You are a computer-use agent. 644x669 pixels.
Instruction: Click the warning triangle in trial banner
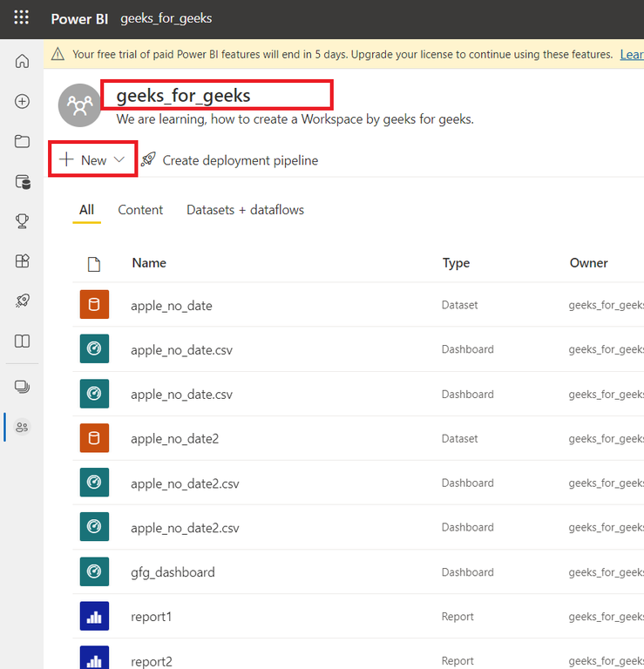58,54
